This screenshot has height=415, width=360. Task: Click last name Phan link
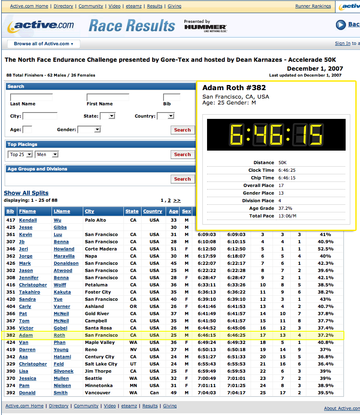pos(60,343)
